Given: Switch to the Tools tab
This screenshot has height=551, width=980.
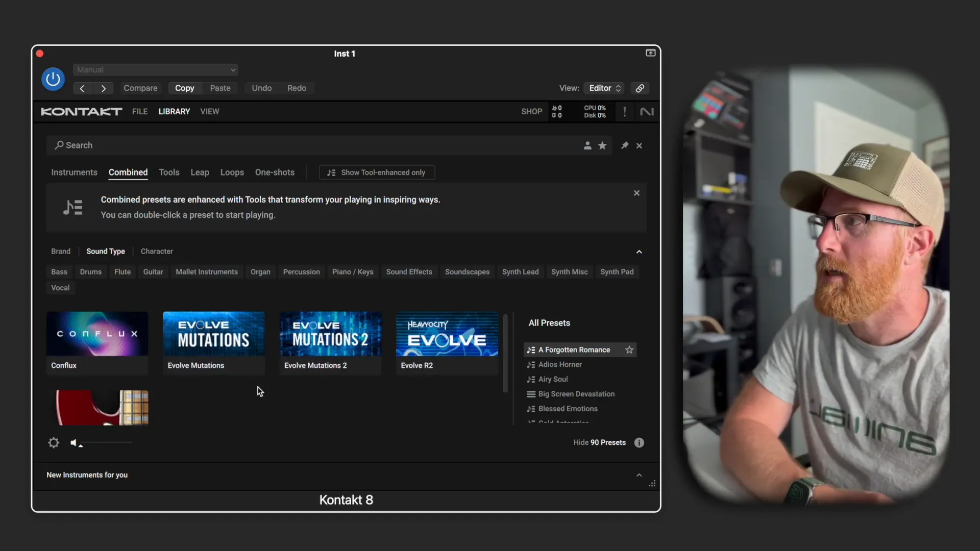Looking at the screenshot, I should (169, 172).
